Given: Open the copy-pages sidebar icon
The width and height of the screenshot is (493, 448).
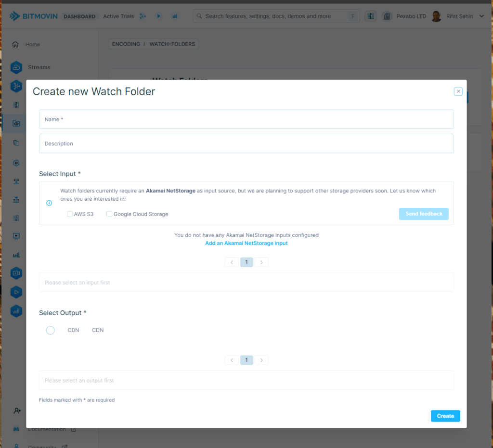Looking at the screenshot, I should click(x=16, y=143).
